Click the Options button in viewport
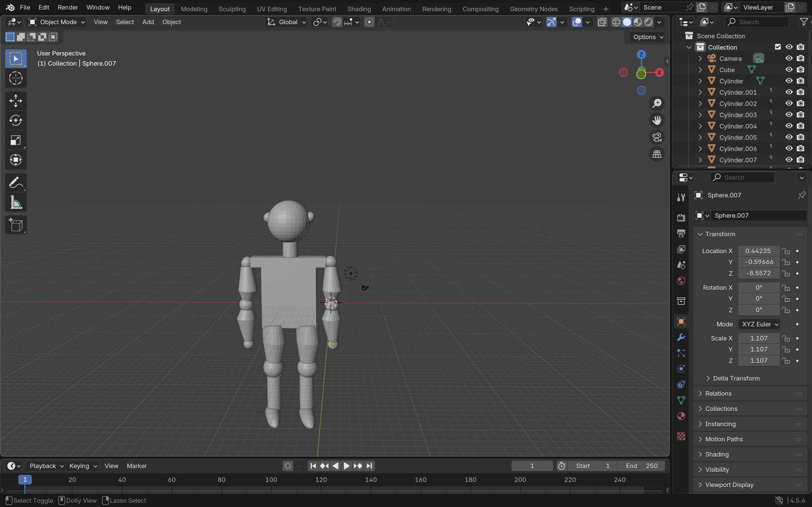This screenshot has height=507, width=812. click(648, 37)
